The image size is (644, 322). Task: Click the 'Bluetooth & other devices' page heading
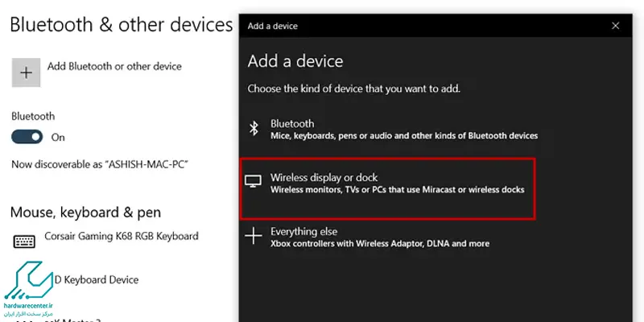tap(122, 25)
